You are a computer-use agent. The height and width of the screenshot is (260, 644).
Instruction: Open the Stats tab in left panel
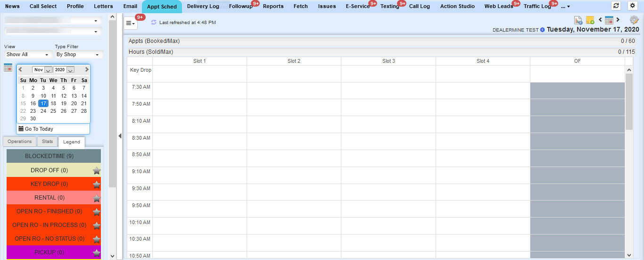pos(47,142)
